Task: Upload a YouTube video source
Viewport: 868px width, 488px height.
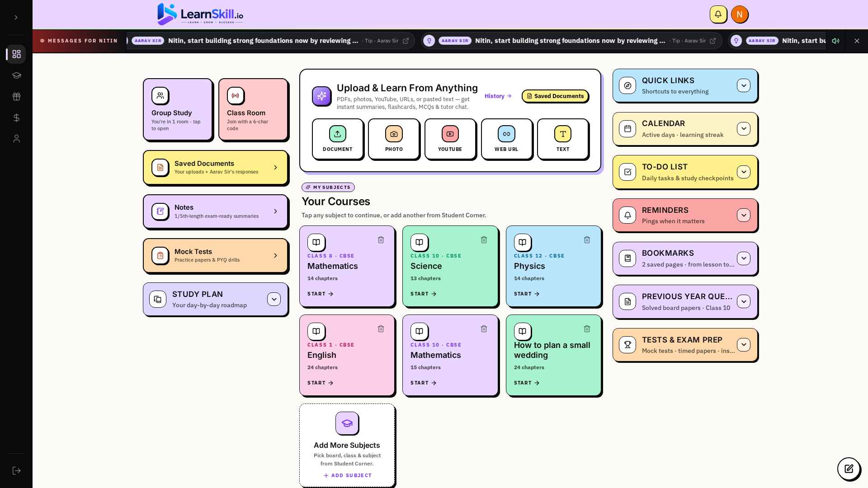Action: (450, 139)
